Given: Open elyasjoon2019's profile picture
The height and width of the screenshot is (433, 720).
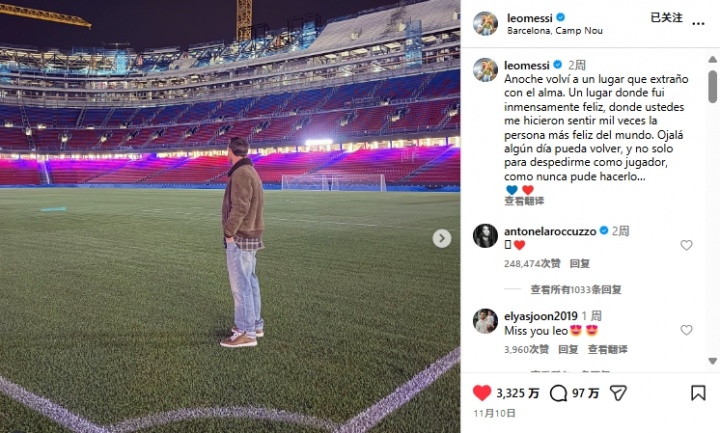Looking at the screenshot, I should coord(485,321).
